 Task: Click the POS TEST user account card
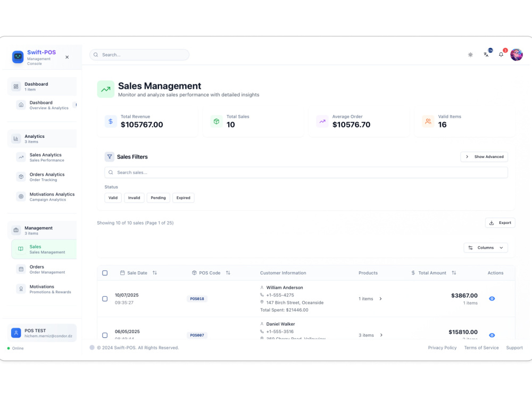click(42, 333)
